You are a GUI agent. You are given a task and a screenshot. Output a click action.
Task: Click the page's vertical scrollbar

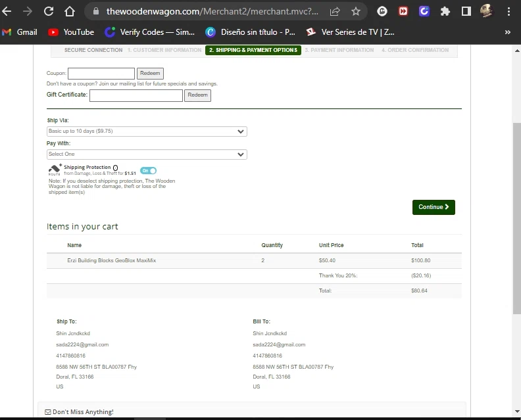click(x=516, y=217)
